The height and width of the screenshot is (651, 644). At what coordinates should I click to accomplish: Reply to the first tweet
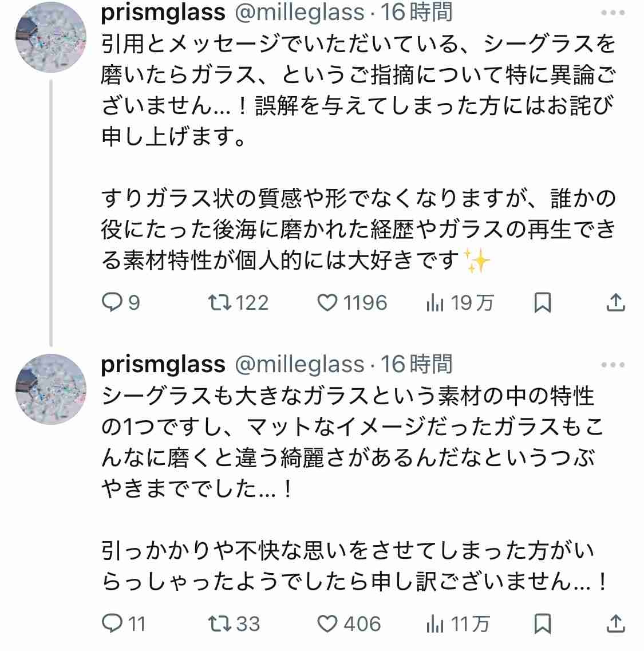point(112,302)
